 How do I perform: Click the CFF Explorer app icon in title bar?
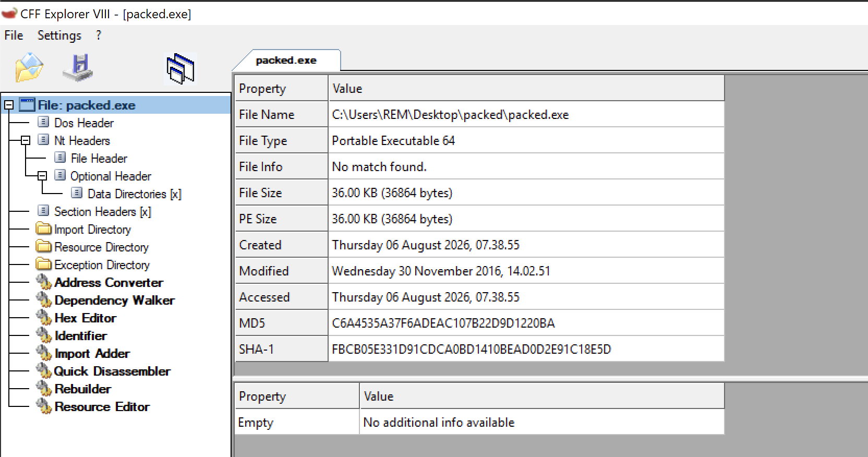coord(9,13)
